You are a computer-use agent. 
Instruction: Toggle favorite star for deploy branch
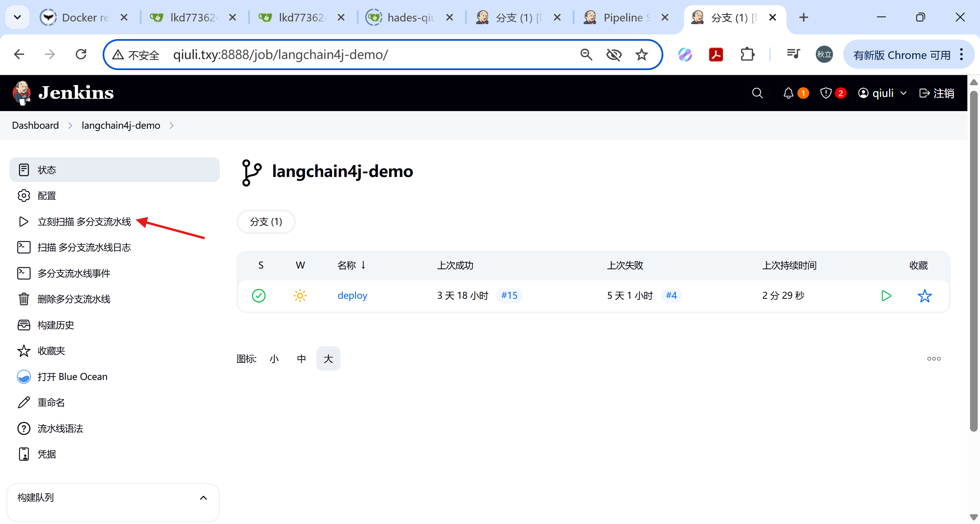click(x=924, y=296)
